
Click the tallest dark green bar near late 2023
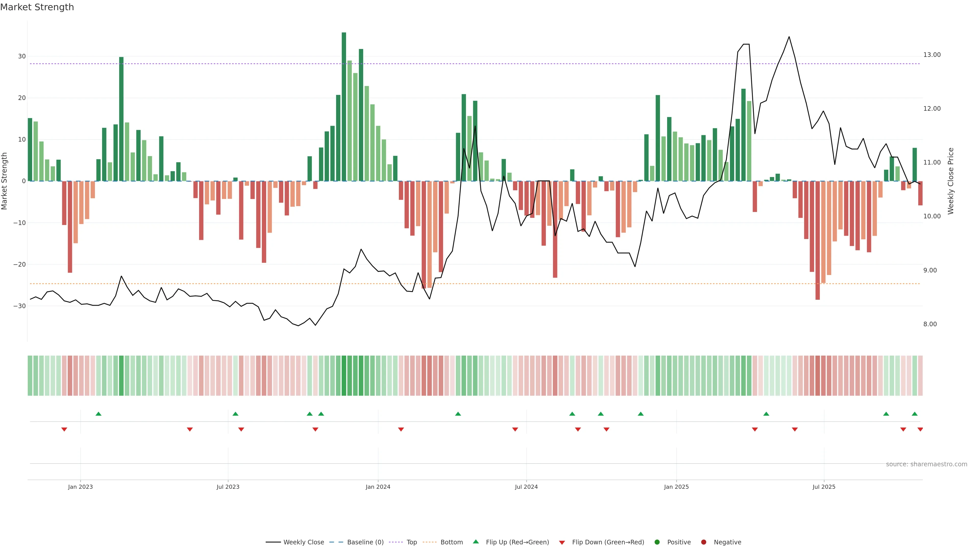(x=344, y=106)
